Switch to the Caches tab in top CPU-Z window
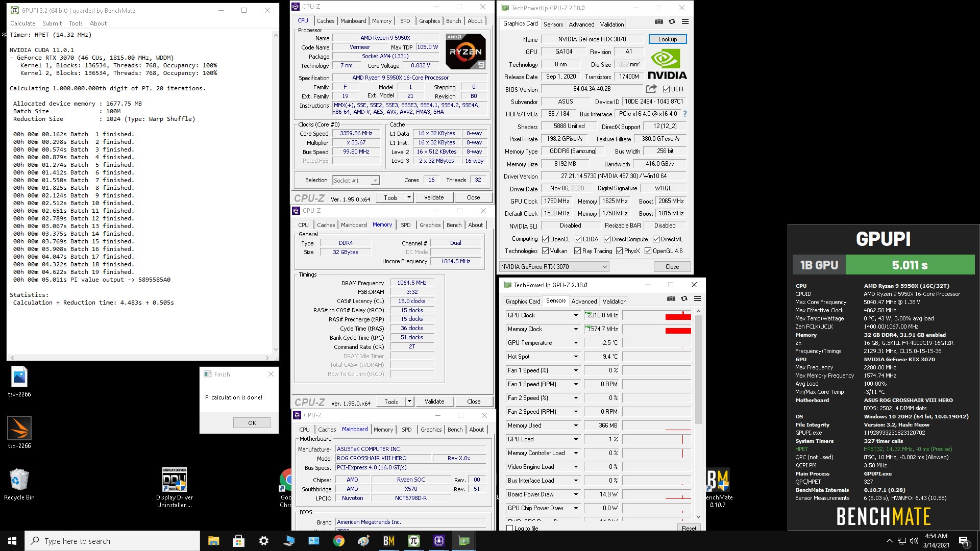This screenshot has width=980, height=551. pyautogui.click(x=325, y=21)
